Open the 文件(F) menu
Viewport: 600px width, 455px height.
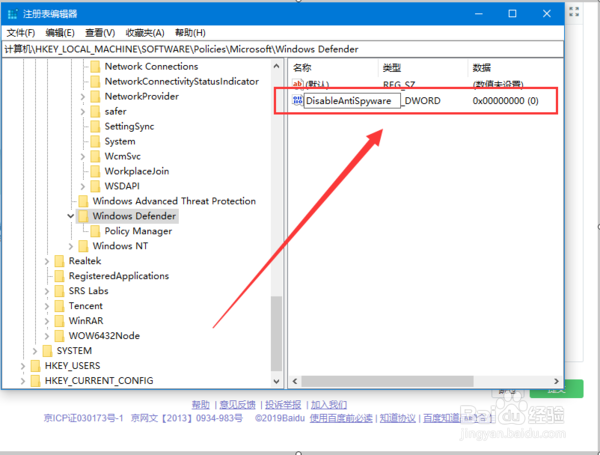click(x=21, y=33)
